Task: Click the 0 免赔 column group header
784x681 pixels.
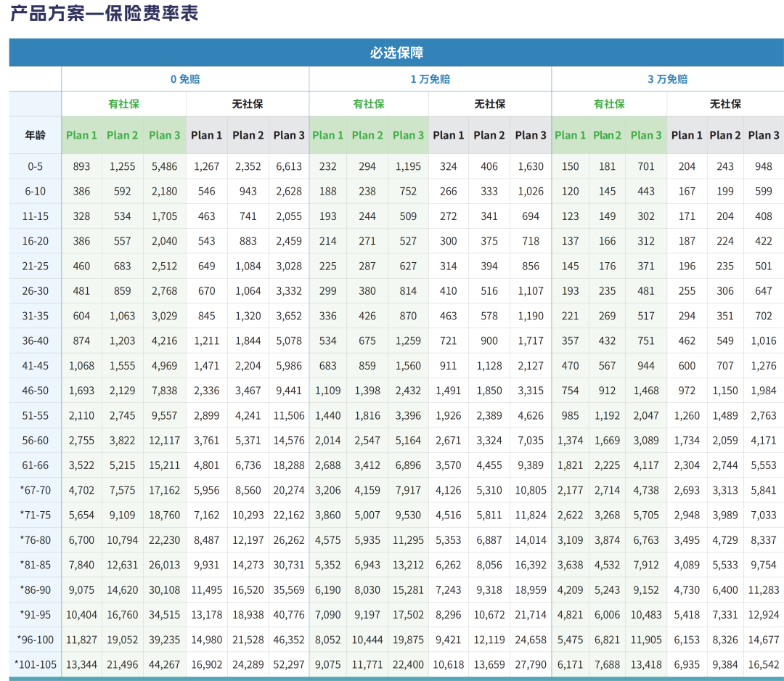Action: pyautogui.click(x=185, y=79)
